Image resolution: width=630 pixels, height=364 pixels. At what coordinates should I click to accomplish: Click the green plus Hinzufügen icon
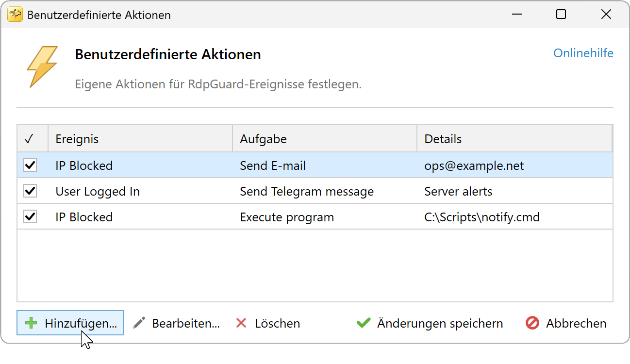(x=31, y=323)
